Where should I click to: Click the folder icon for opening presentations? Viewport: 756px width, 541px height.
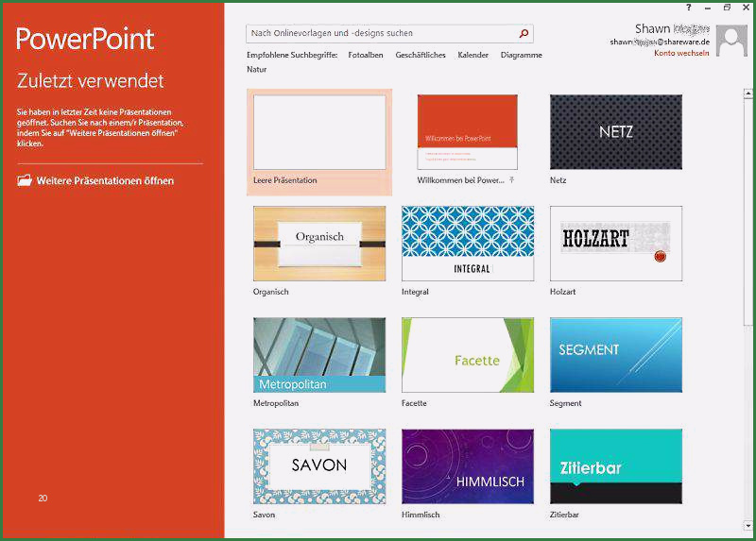(25, 180)
